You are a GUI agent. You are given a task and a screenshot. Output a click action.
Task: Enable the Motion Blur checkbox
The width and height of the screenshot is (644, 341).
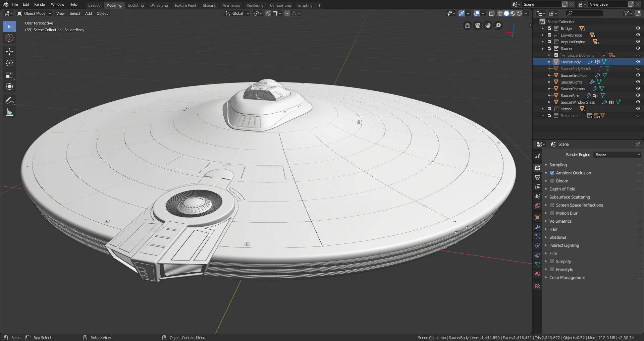point(552,213)
